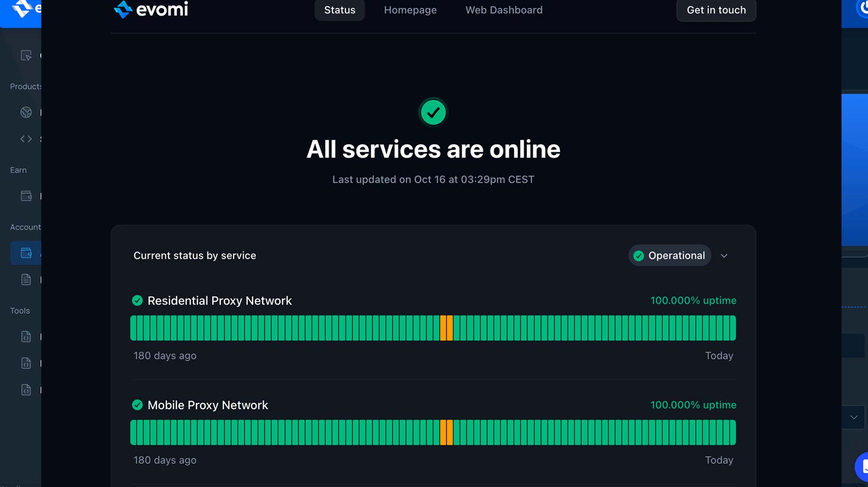The width and height of the screenshot is (868, 487).
Task: Click the last file icon under Tools
Action: tap(26, 390)
